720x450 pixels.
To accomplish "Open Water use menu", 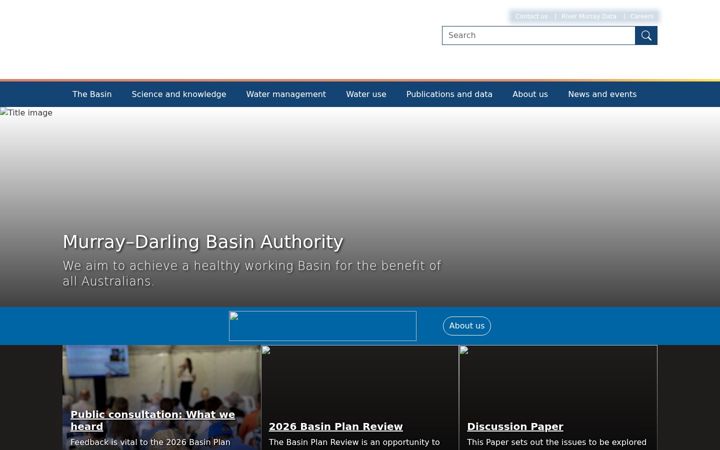I will pyautogui.click(x=366, y=94).
